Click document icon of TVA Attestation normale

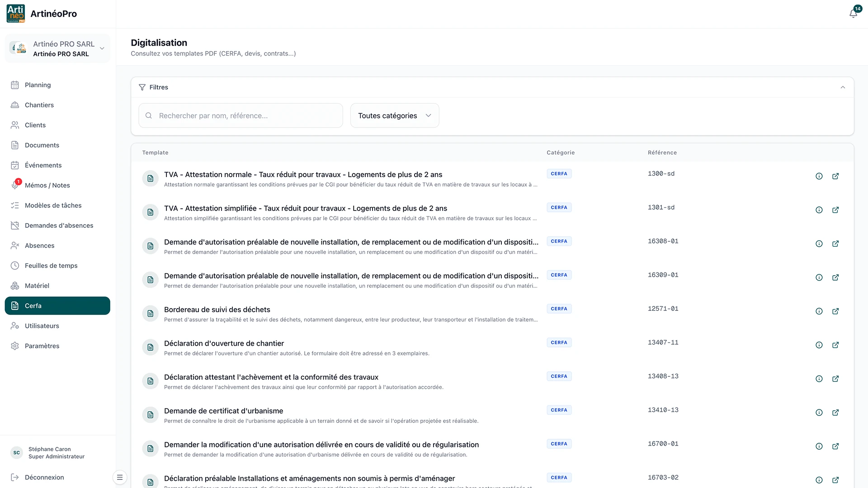150,179
